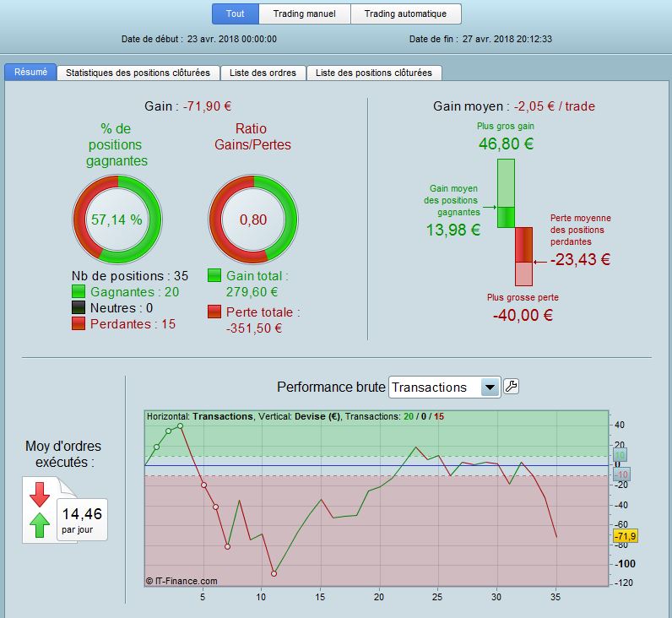Select Trading manuel filter
The image size is (672, 618).
(x=304, y=14)
